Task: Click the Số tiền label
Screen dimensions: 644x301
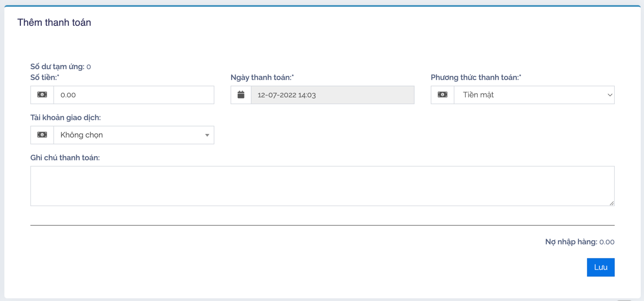Action: [x=45, y=77]
